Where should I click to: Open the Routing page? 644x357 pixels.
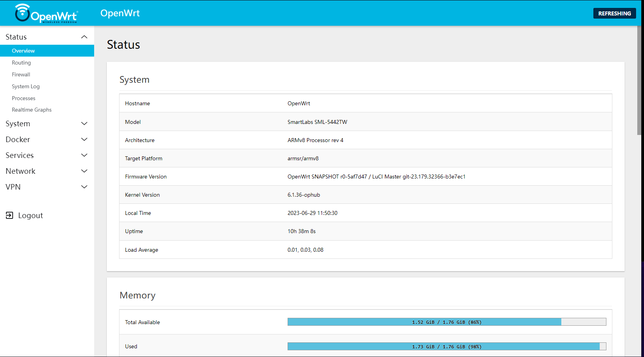tap(21, 63)
